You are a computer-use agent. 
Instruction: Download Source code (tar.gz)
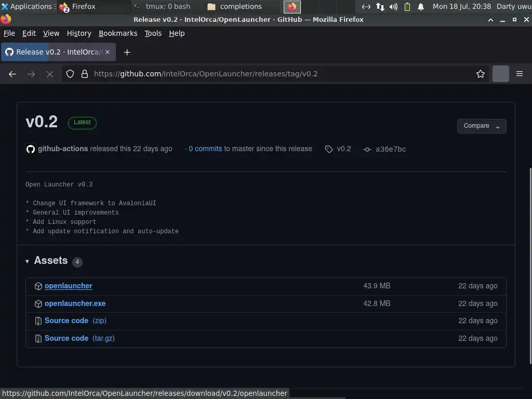79,338
